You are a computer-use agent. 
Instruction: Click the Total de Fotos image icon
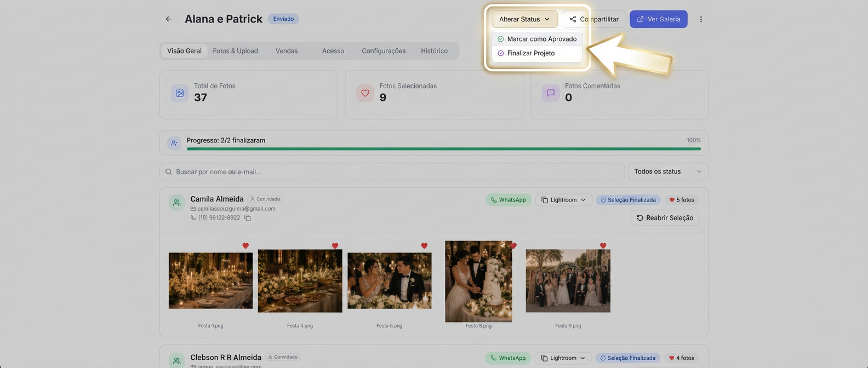coord(180,94)
